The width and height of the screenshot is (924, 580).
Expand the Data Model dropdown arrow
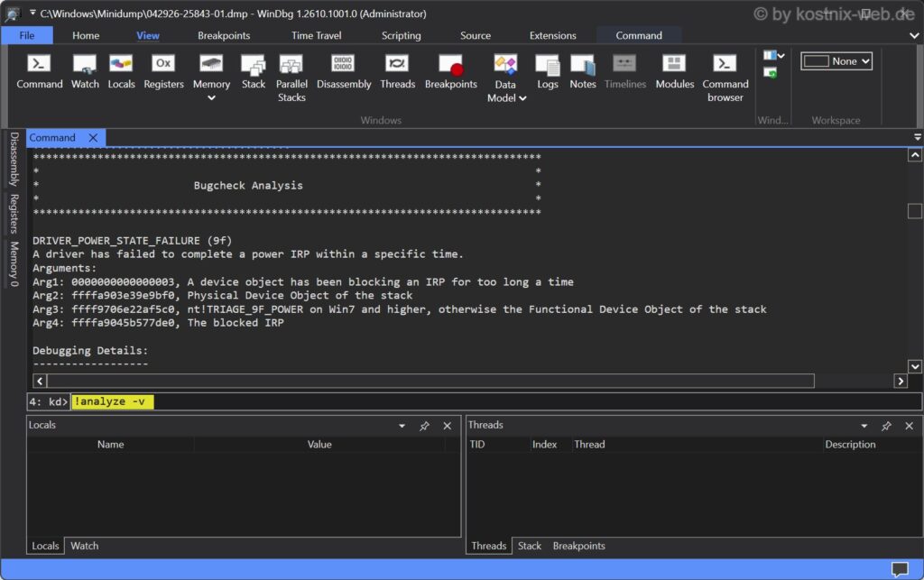tap(522, 98)
